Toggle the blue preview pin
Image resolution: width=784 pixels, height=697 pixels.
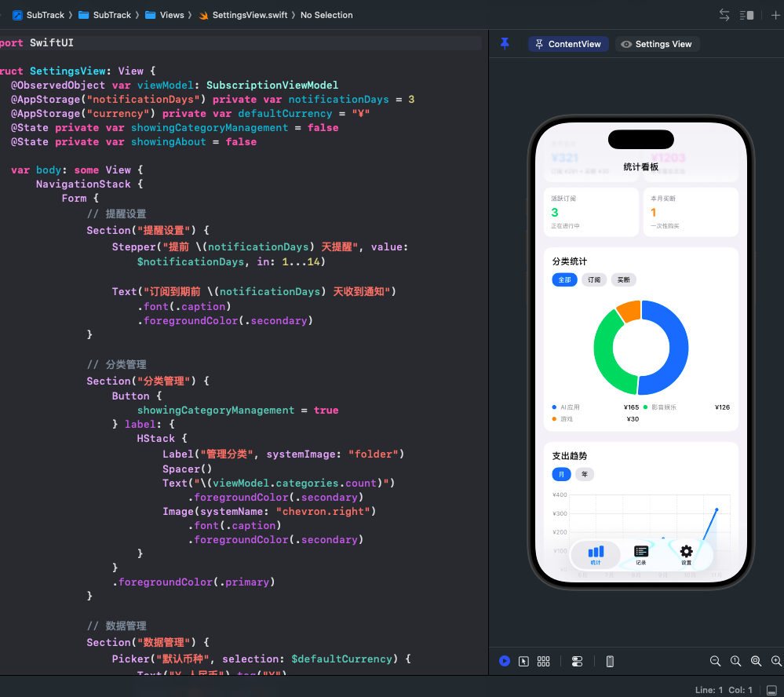point(505,44)
